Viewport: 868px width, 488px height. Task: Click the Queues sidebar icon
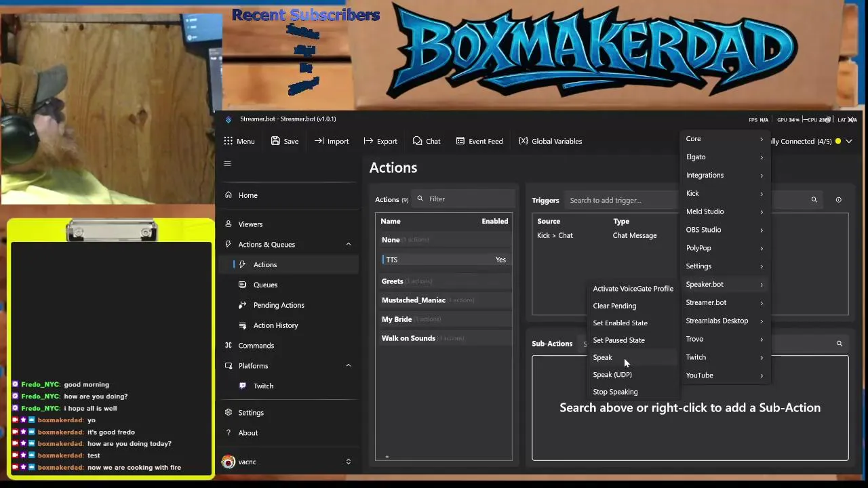coord(243,285)
